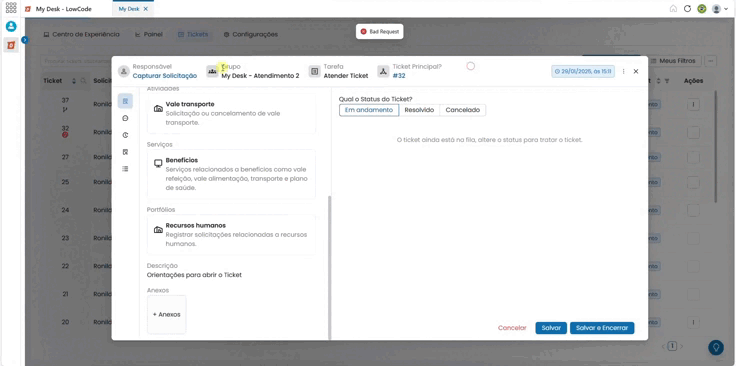This screenshot has width=736, height=366.
Task: Click the Cancelar link
Action: [512, 328]
